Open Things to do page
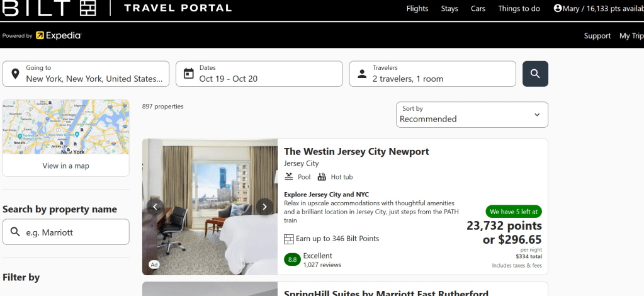 (x=519, y=9)
